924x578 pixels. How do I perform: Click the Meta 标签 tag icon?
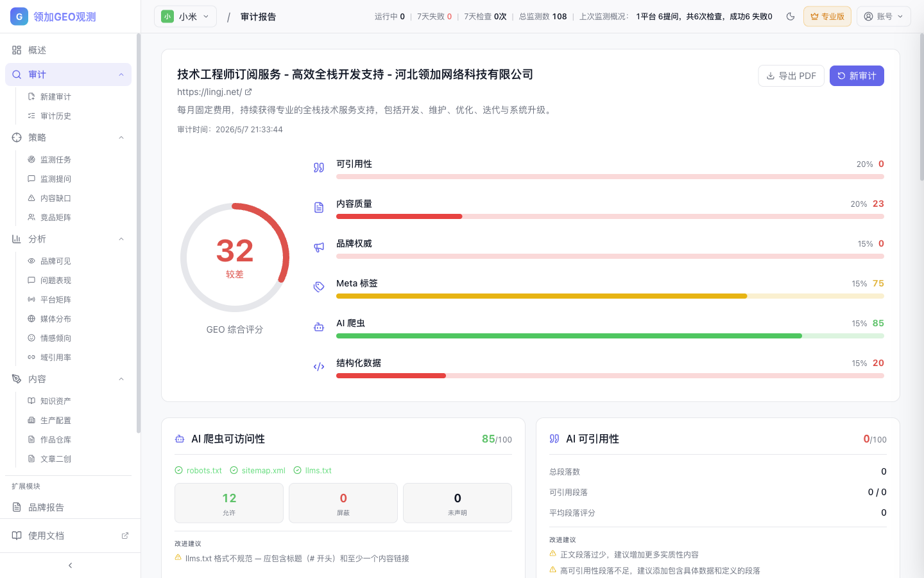(319, 287)
